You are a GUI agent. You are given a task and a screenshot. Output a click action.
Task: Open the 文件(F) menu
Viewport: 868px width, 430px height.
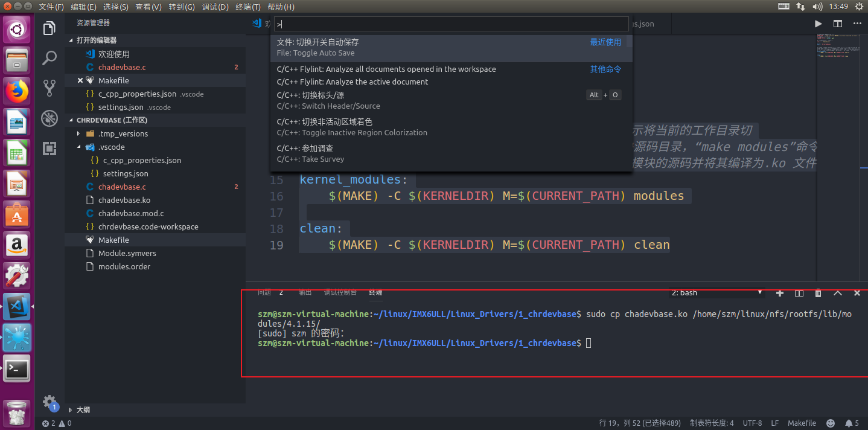pos(51,7)
